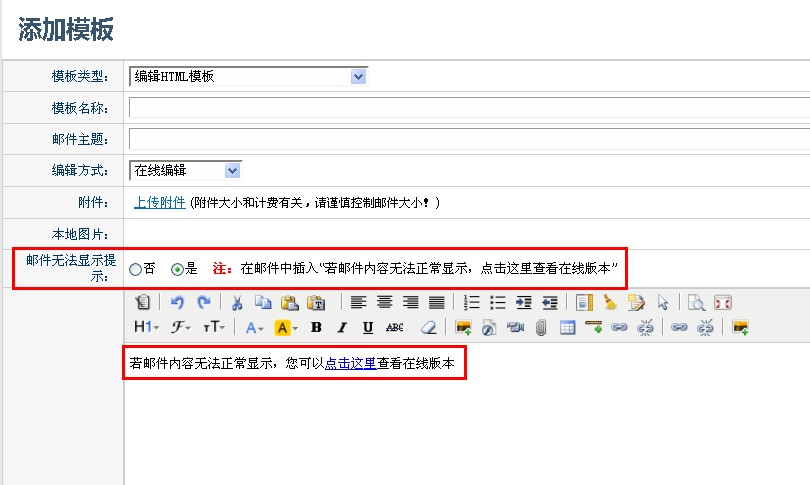Insert a table with the grid icon
The height and width of the screenshot is (485, 810).
[x=567, y=327]
